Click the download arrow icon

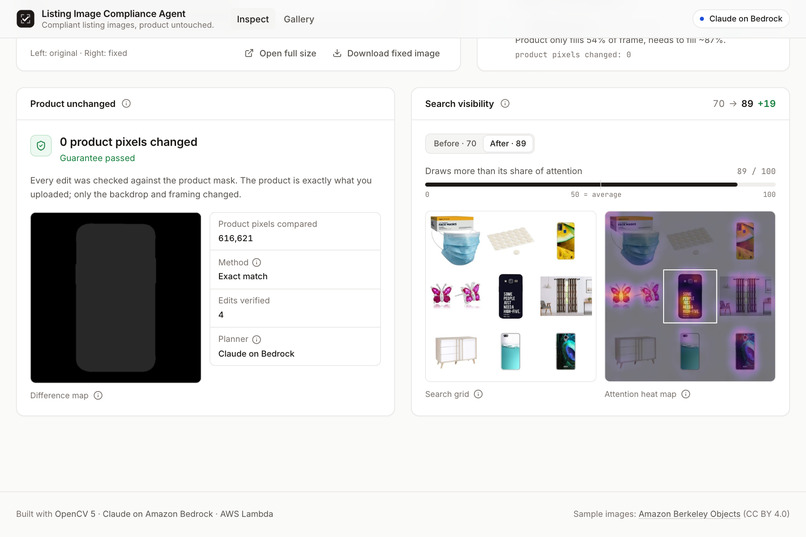(337, 53)
